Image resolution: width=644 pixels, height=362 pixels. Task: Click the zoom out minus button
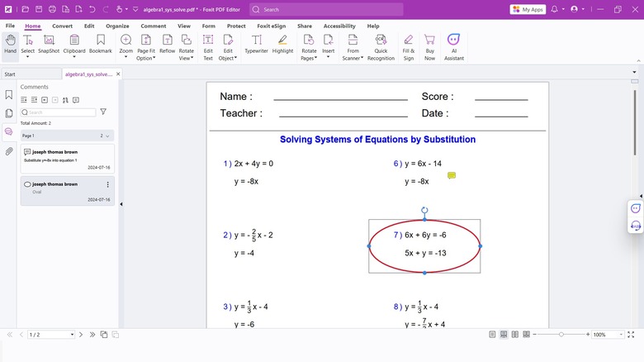coord(534,335)
